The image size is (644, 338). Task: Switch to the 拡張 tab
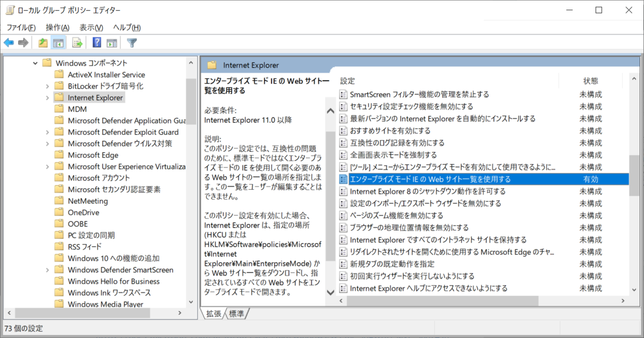click(x=213, y=313)
